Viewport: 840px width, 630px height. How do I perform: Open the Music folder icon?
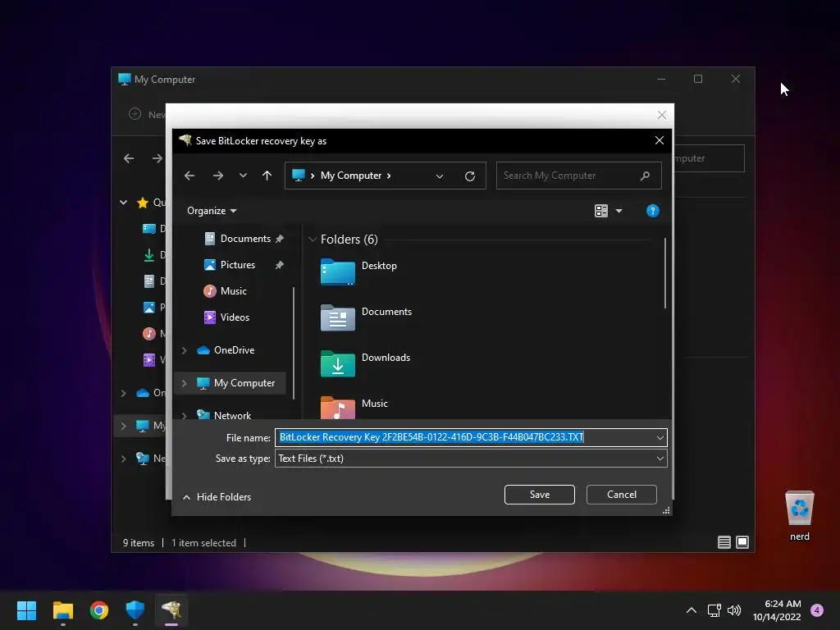[337, 408]
